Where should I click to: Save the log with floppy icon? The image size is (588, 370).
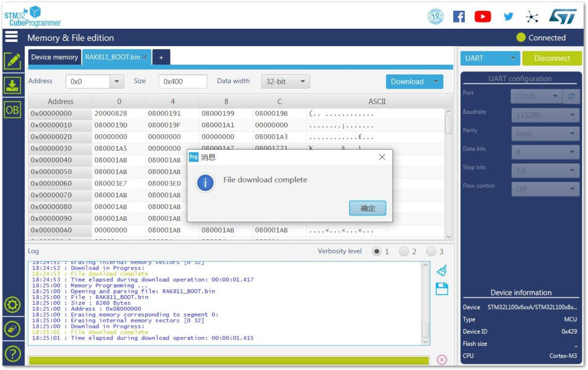[x=441, y=289]
